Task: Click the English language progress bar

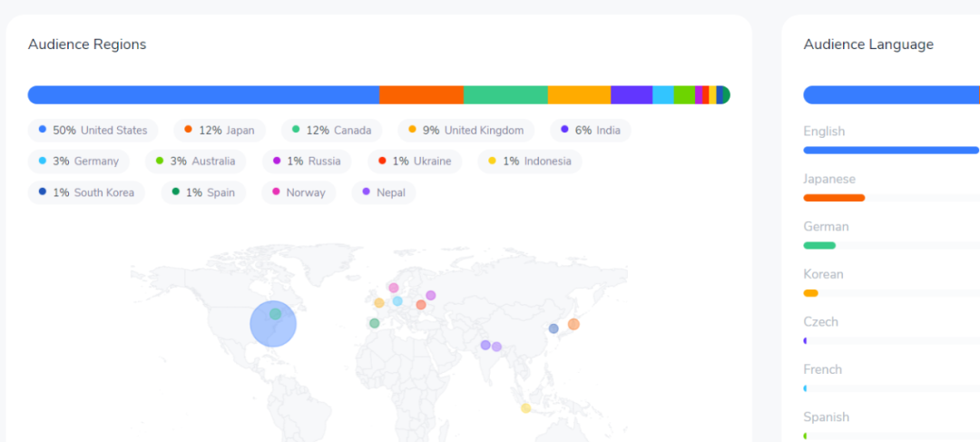Action: [891, 150]
